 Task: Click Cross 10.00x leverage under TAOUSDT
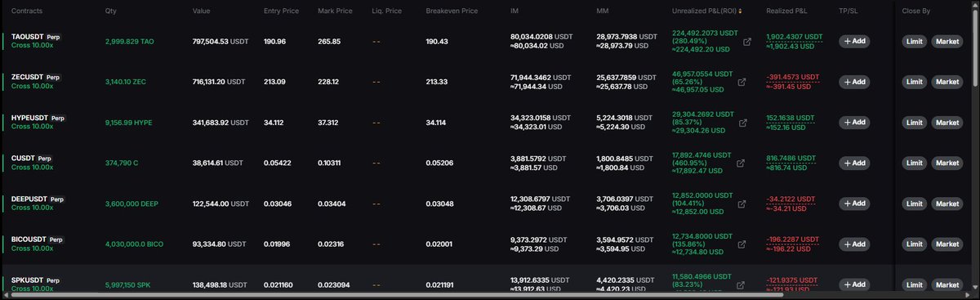33,45
